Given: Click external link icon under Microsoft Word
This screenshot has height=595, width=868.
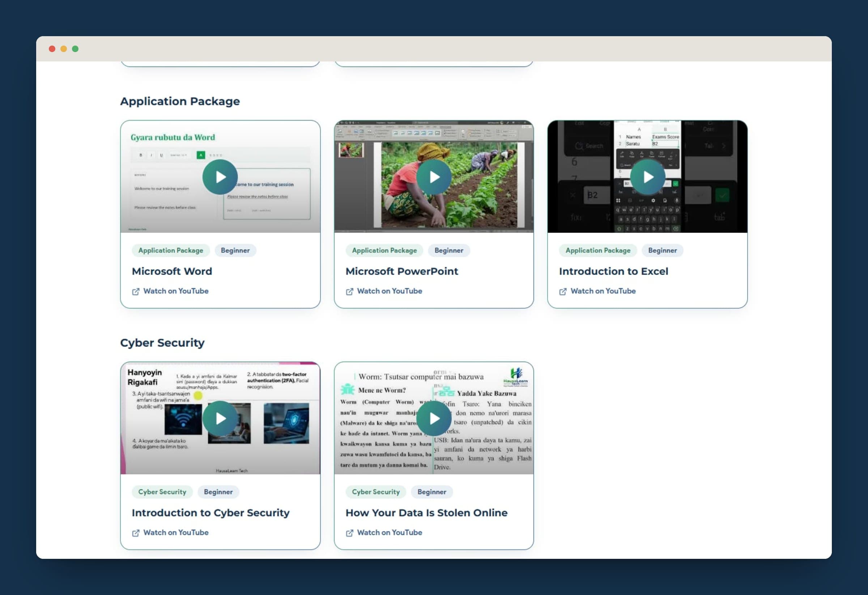Looking at the screenshot, I should 136,291.
